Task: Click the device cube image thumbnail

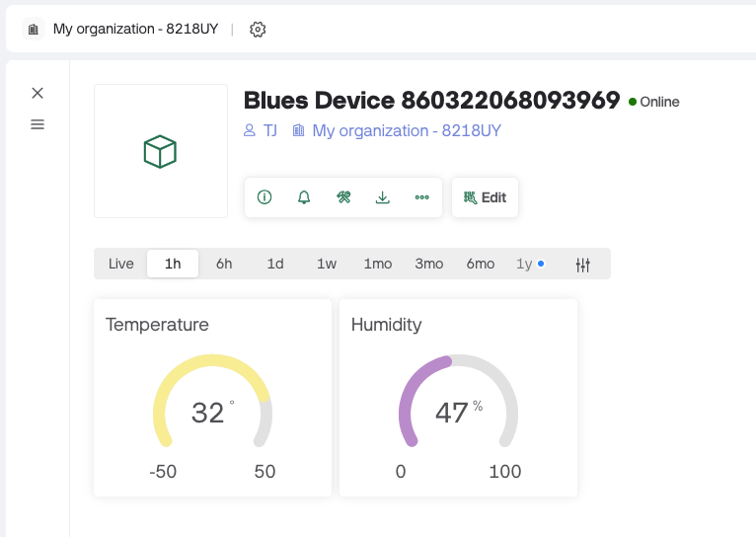Action: coord(160,151)
